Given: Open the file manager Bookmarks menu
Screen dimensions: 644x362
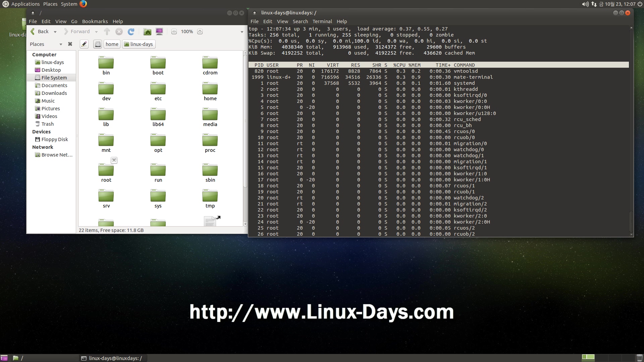Looking at the screenshot, I should [95, 21].
